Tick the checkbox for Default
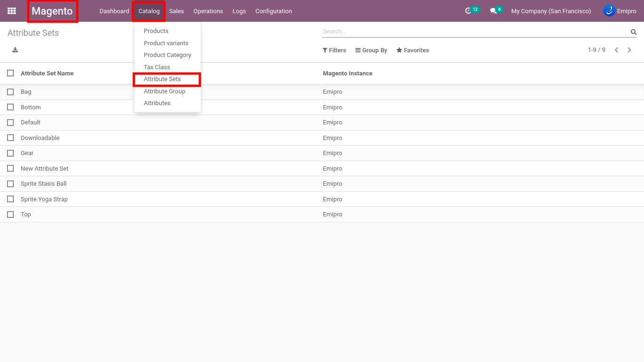This screenshot has width=644, height=362. [10, 123]
